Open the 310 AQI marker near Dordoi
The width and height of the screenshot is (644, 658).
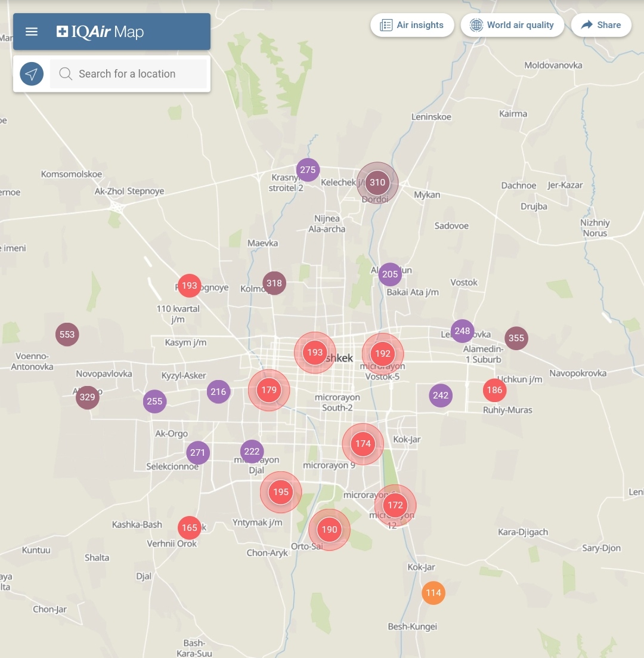coord(377,183)
